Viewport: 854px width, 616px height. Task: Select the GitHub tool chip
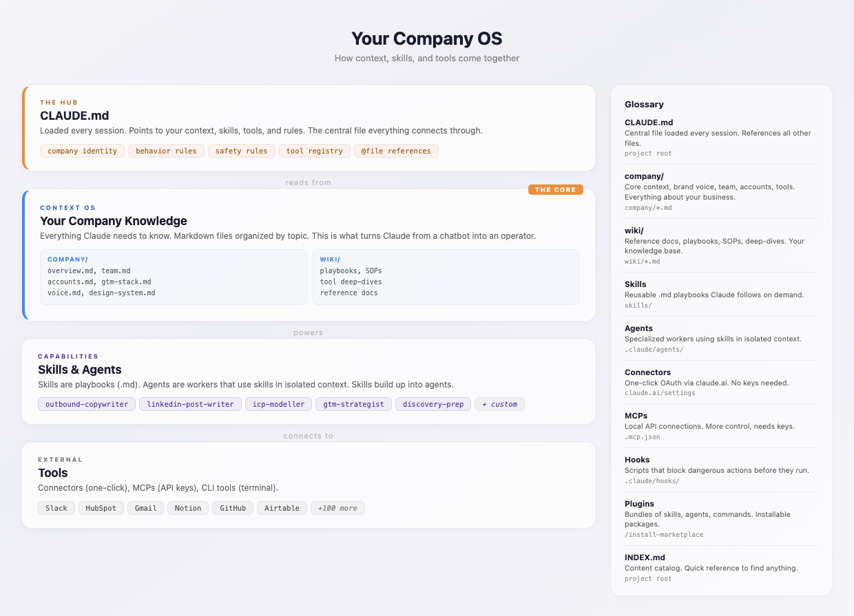point(233,508)
